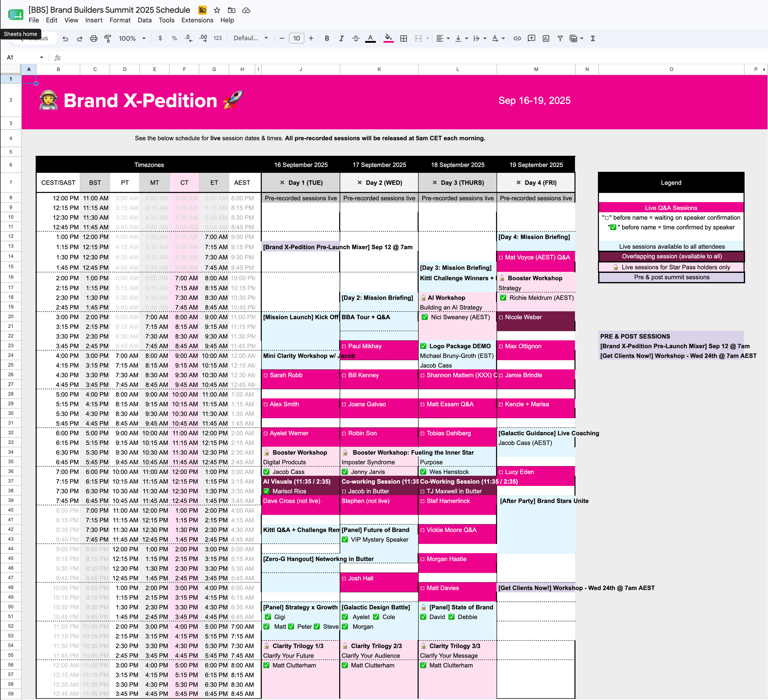Click the Move to folder icon
The width and height of the screenshot is (768, 700).
click(x=232, y=10)
